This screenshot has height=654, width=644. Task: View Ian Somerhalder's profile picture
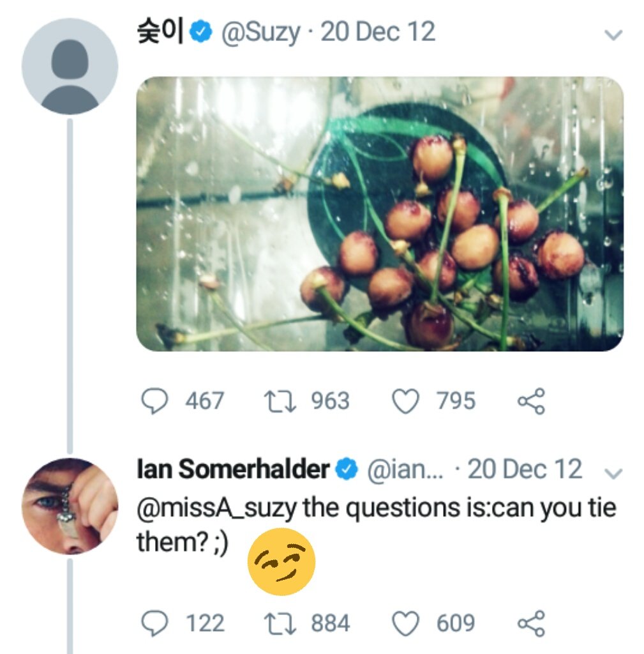tap(70, 506)
